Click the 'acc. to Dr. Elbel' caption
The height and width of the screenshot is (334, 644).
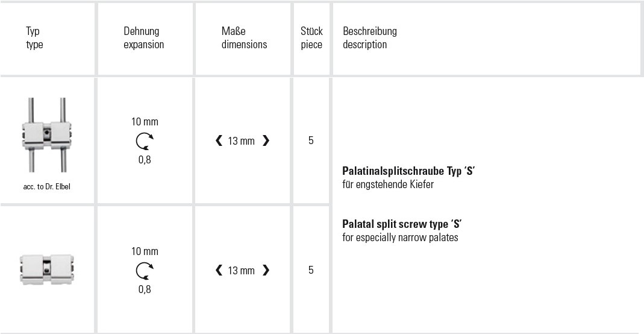47,186
